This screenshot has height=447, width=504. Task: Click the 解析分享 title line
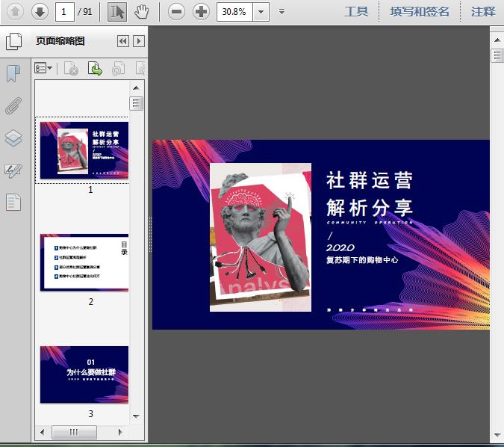point(370,208)
